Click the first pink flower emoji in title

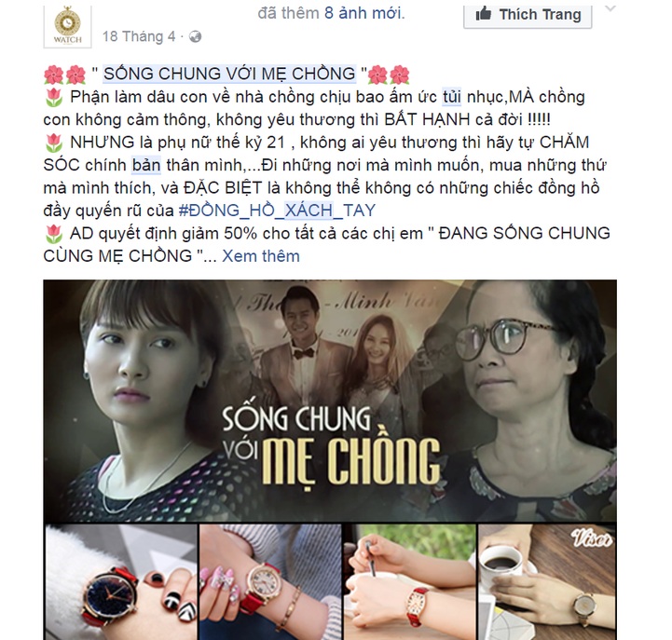[53, 75]
